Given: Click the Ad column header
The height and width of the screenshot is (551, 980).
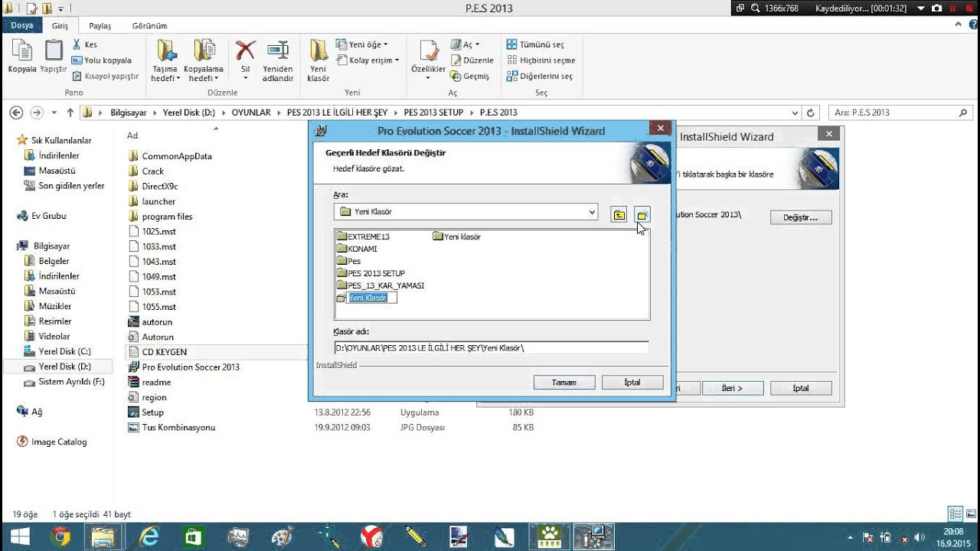Looking at the screenshot, I should point(132,135).
